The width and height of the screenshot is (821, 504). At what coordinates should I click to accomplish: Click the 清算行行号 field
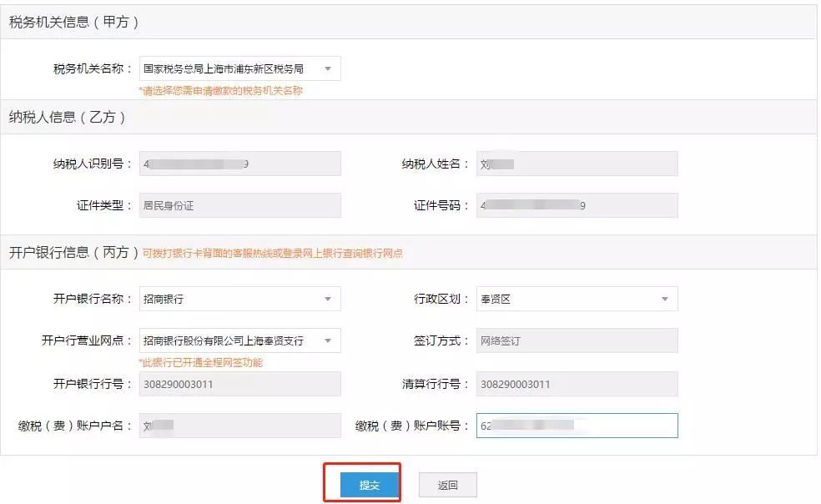tap(576, 384)
